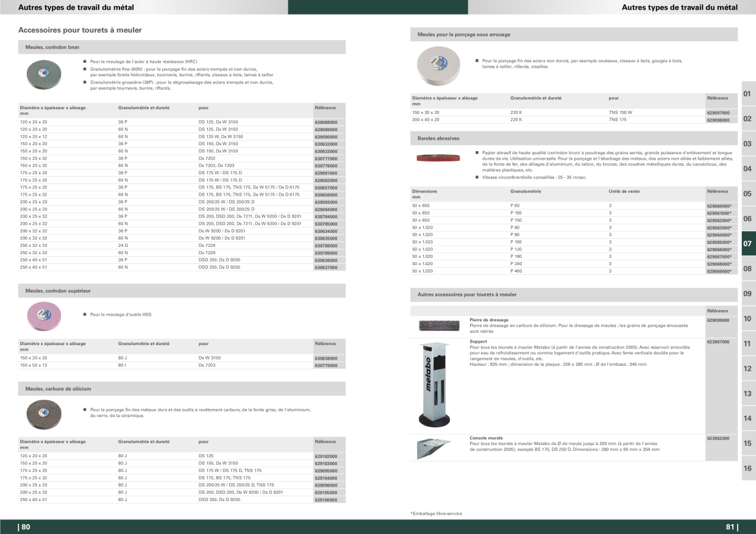Click the 'P 400' grit value
Screen dimensions: 756x534
(515, 271)
